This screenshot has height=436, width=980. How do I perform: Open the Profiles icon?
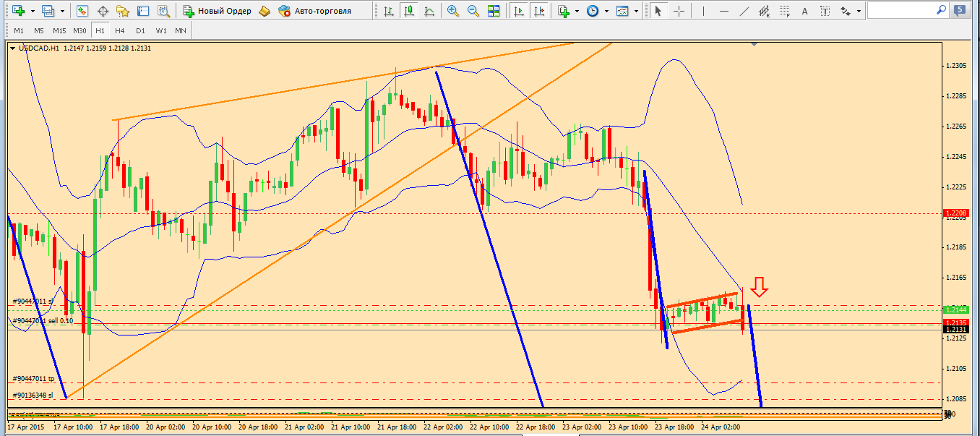[48, 11]
